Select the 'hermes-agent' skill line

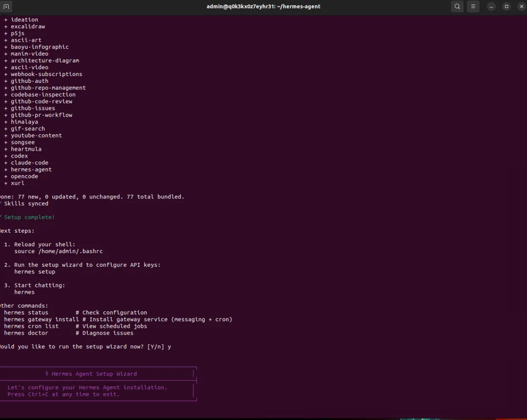pyautogui.click(x=27, y=169)
